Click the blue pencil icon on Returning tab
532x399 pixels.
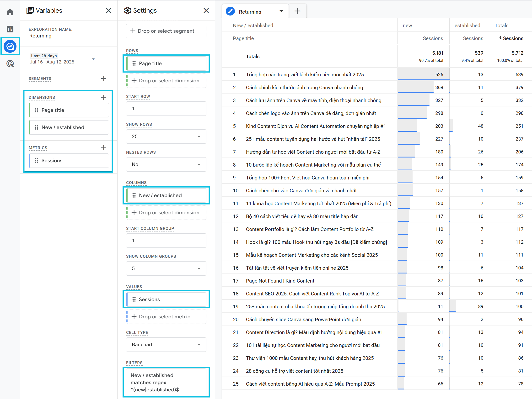[230, 11]
